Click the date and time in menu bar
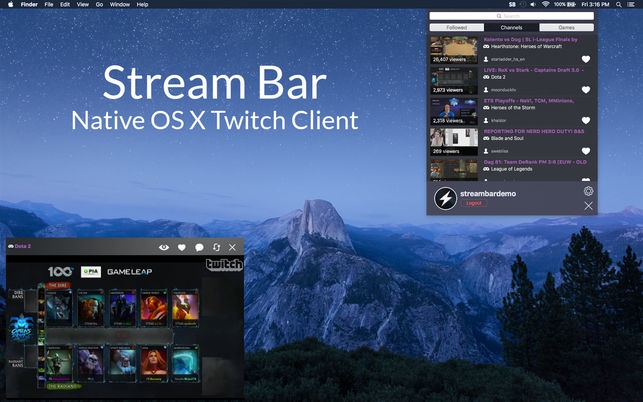The image size is (643, 402). pyautogui.click(x=595, y=5)
